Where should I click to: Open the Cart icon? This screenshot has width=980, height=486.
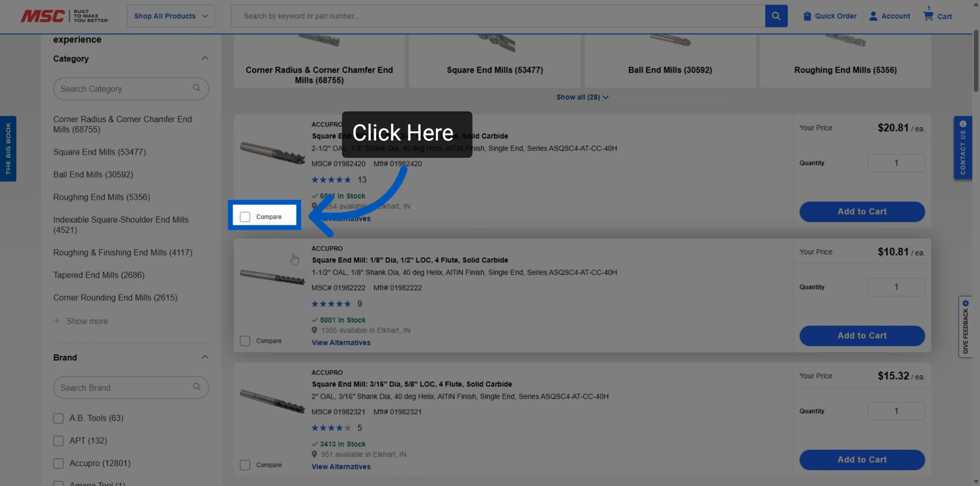click(929, 16)
